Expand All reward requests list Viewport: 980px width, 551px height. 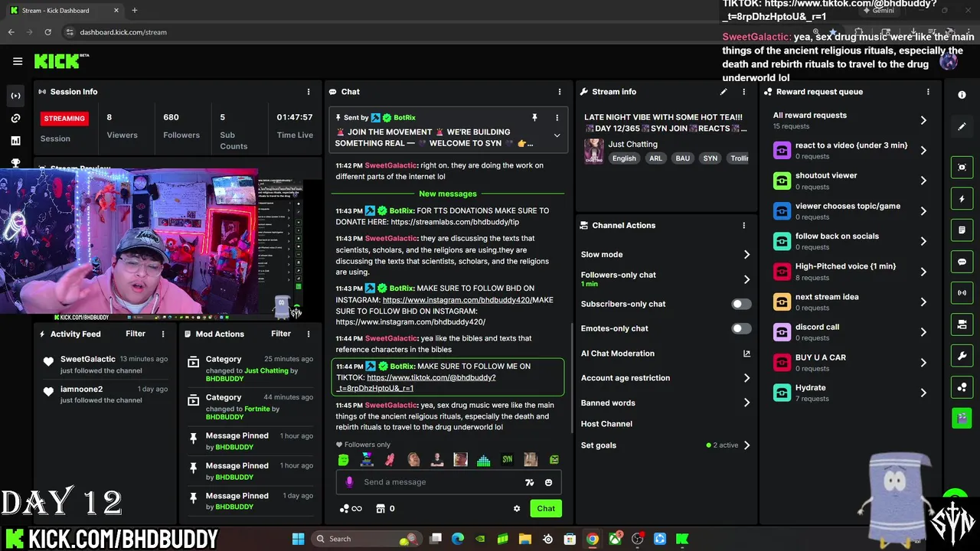[923, 120]
